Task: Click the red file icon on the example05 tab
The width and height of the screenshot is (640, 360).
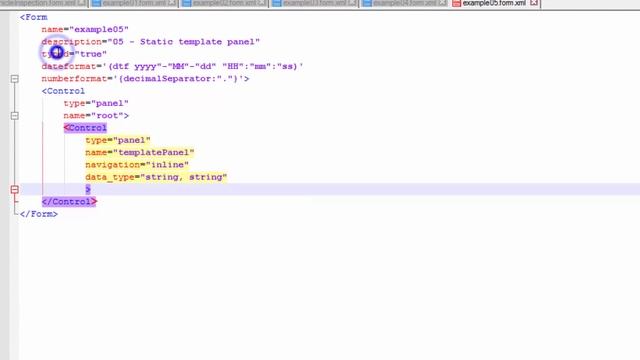Action: click(x=456, y=3)
